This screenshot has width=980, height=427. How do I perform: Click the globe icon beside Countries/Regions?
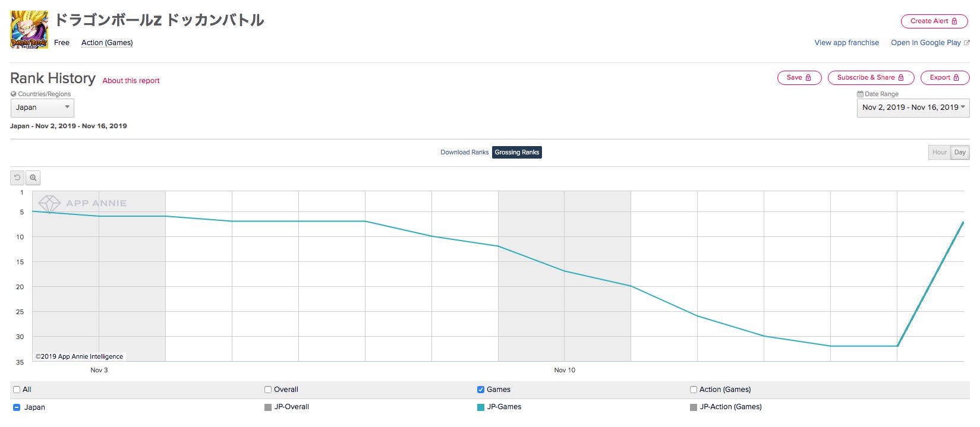[13, 94]
